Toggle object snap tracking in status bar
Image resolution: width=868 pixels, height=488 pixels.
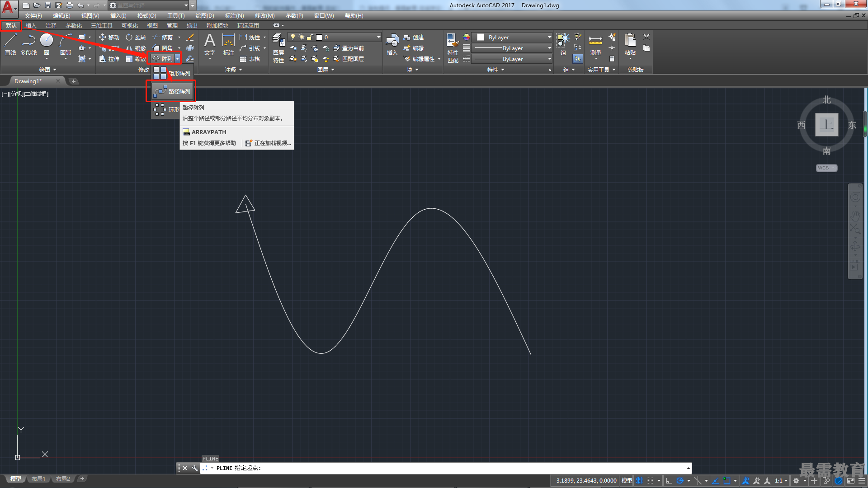click(716, 480)
